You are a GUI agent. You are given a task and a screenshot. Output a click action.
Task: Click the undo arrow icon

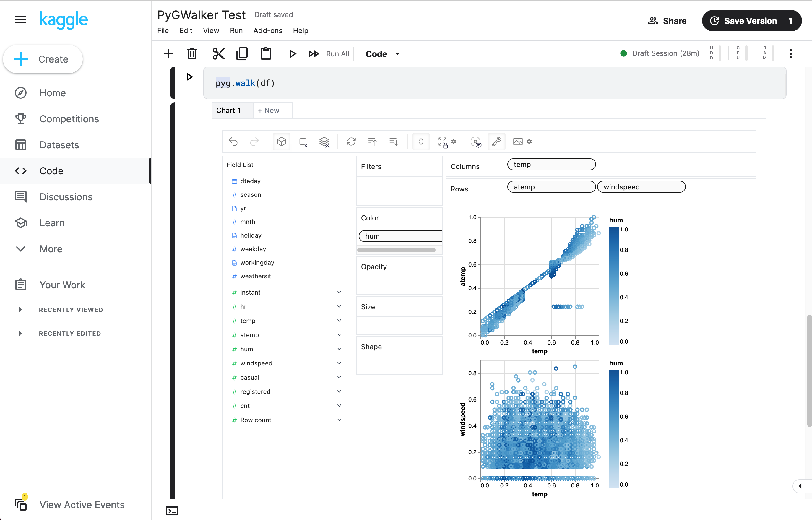(234, 142)
